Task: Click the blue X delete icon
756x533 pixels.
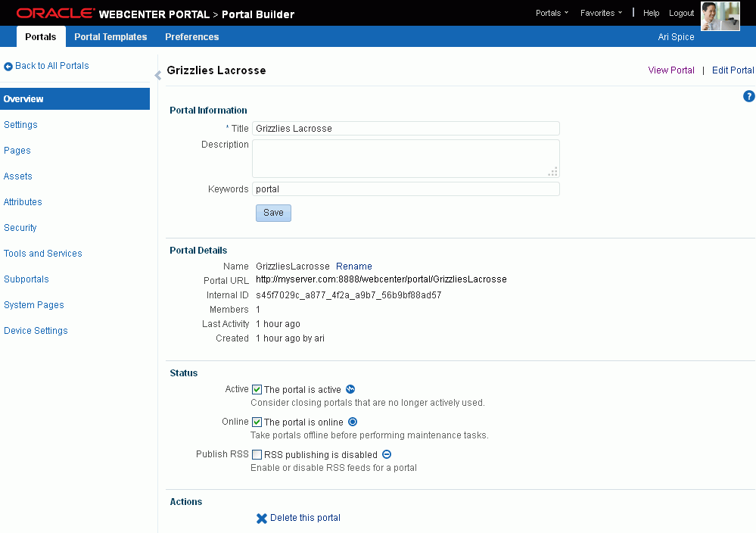Action: [x=261, y=518]
